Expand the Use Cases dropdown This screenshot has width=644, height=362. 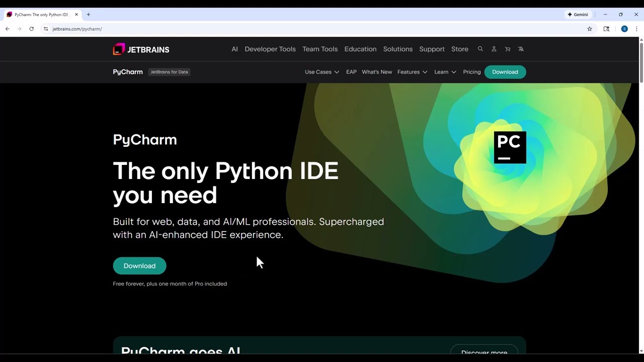(x=322, y=72)
